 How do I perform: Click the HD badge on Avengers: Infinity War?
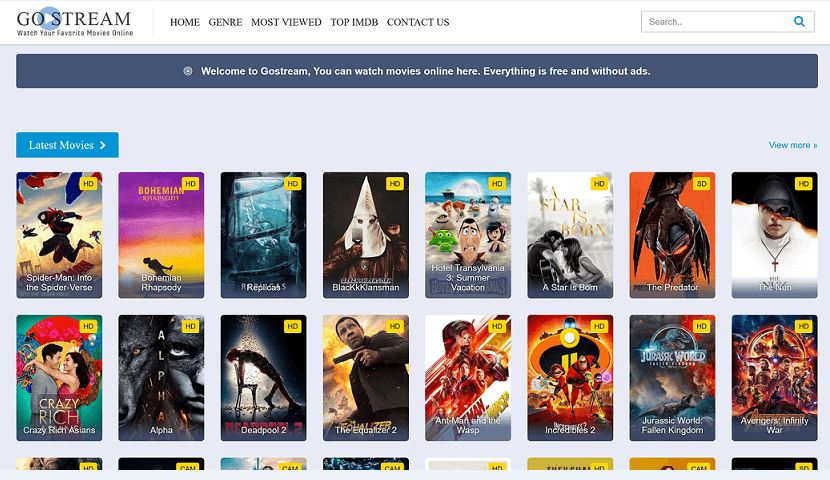point(804,327)
